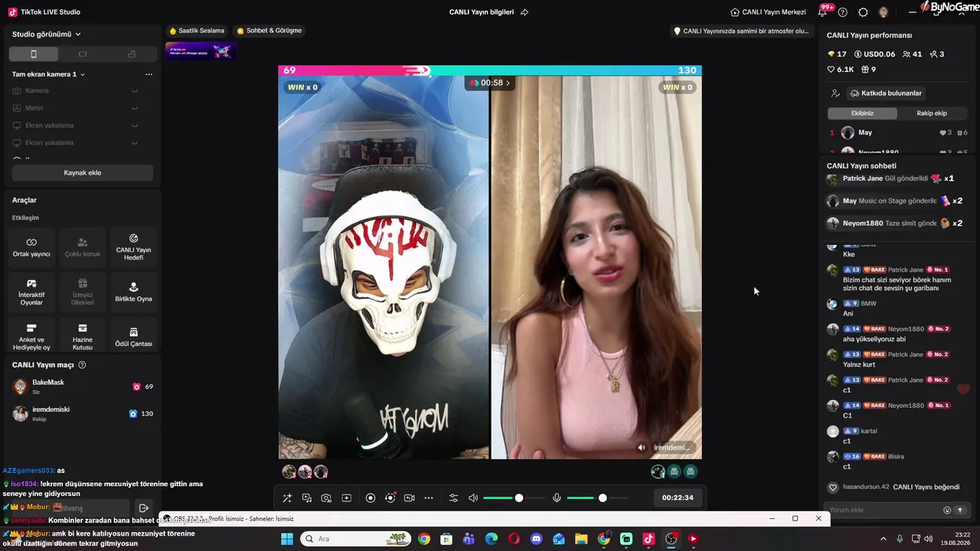The width and height of the screenshot is (980, 551).
Task: Click the record button in stream toolbar
Action: click(x=371, y=498)
